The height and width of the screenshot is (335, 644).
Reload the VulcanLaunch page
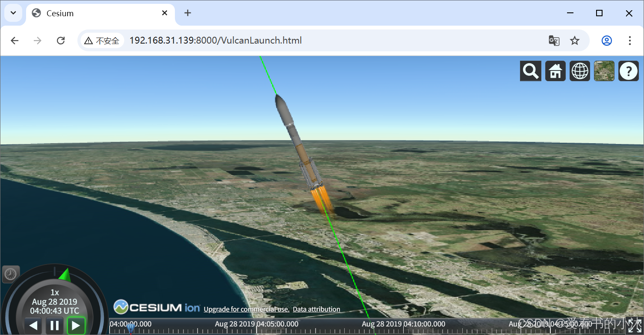(61, 41)
